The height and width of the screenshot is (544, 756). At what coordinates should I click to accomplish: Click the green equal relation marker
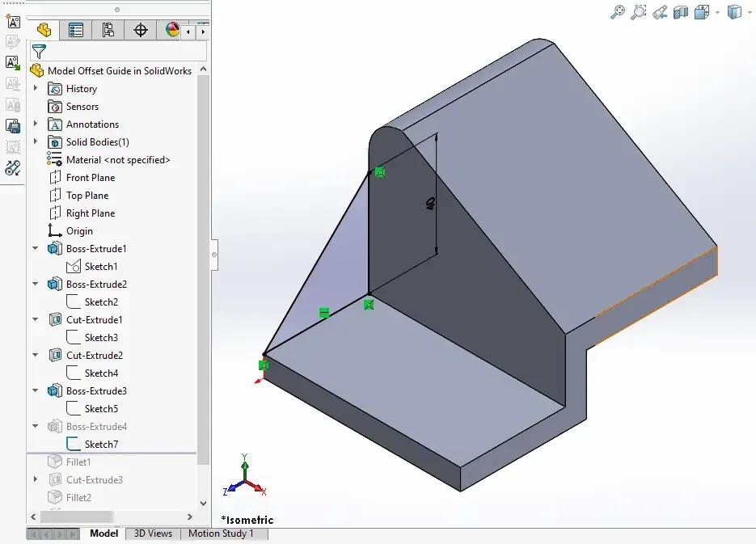(x=324, y=313)
